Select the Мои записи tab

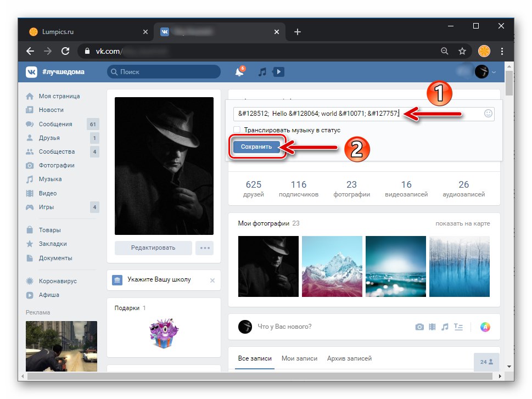[x=299, y=358]
